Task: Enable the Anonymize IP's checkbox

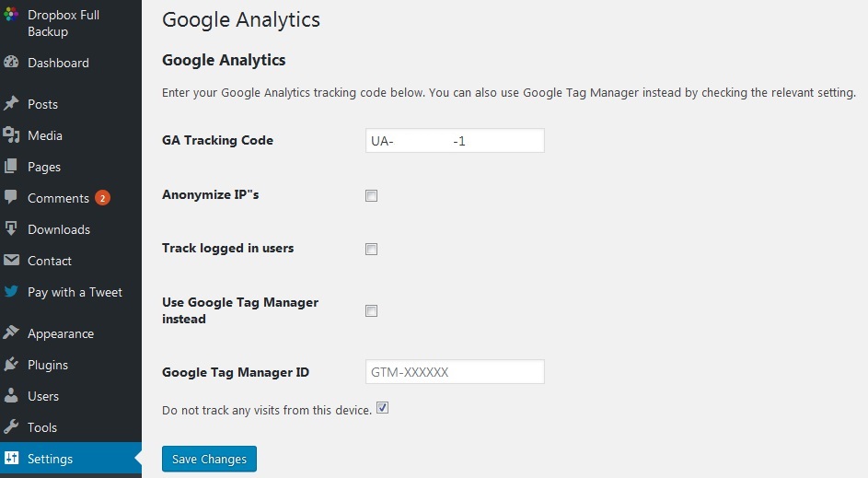Action: click(x=372, y=195)
